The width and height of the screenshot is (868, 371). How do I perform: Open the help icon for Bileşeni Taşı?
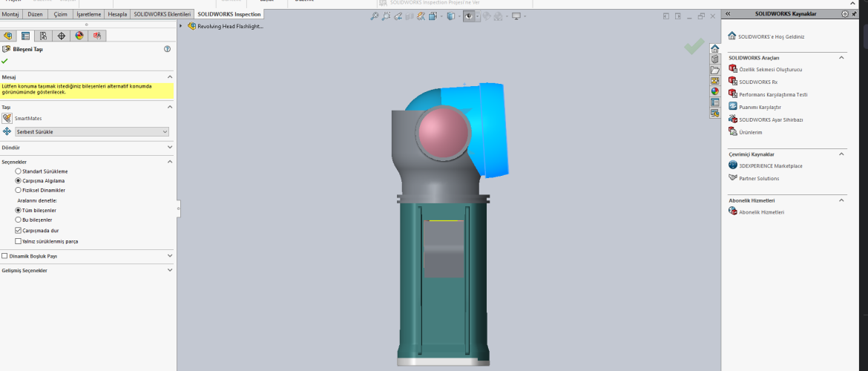pos(167,49)
